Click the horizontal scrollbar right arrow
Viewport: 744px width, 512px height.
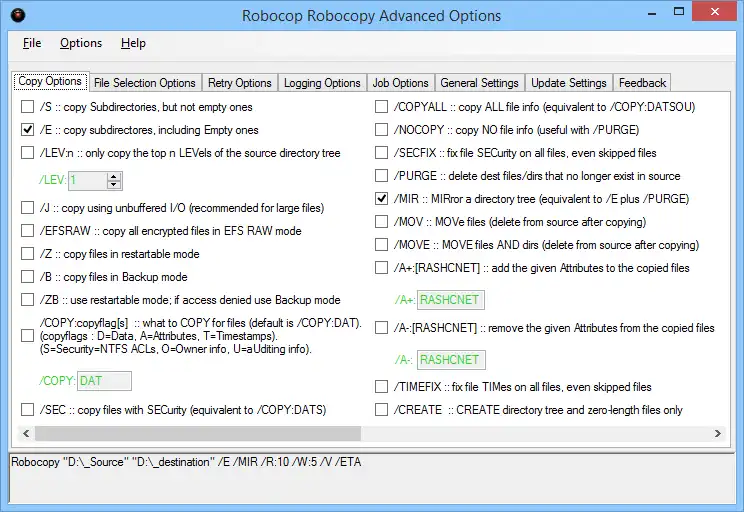click(x=717, y=433)
